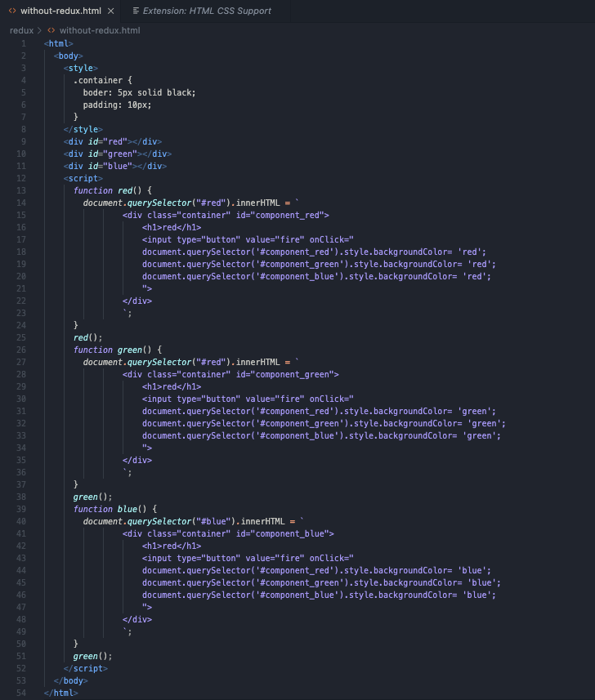Click the style tag on line 3
Image resolution: width=595 pixels, height=700 pixels.
tap(80, 68)
